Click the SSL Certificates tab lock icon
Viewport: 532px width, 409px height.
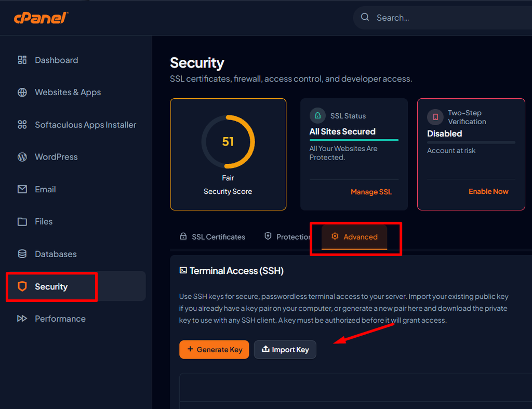[x=183, y=236]
